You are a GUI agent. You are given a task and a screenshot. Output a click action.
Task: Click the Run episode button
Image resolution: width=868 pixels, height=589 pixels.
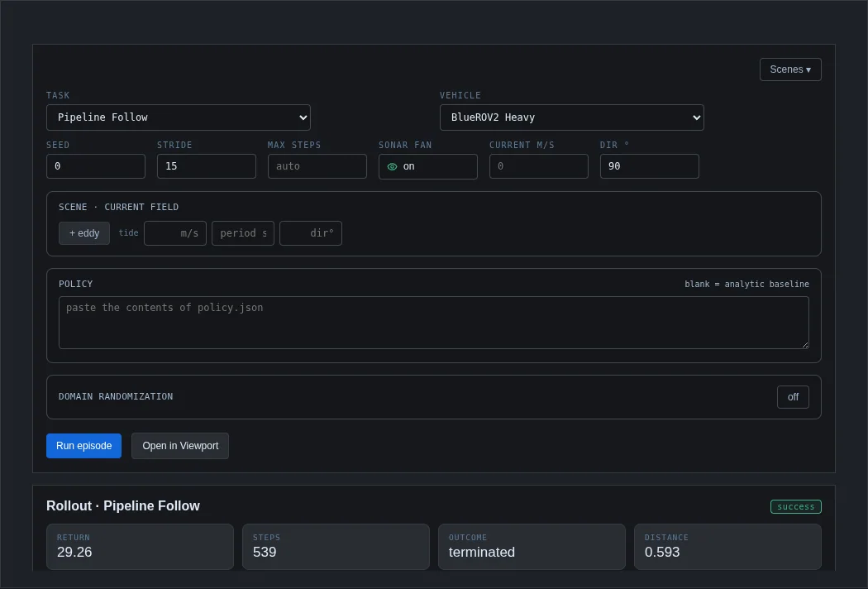pos(83,446)
